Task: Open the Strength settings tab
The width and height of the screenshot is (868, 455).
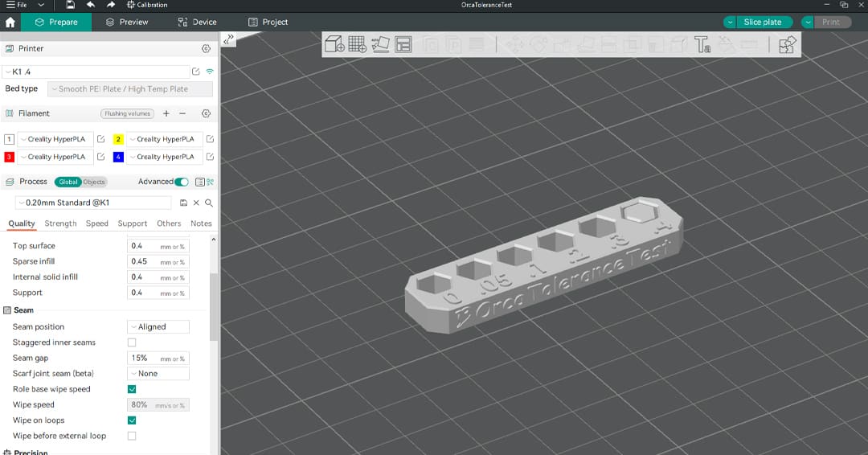Action: click(60, 223)
